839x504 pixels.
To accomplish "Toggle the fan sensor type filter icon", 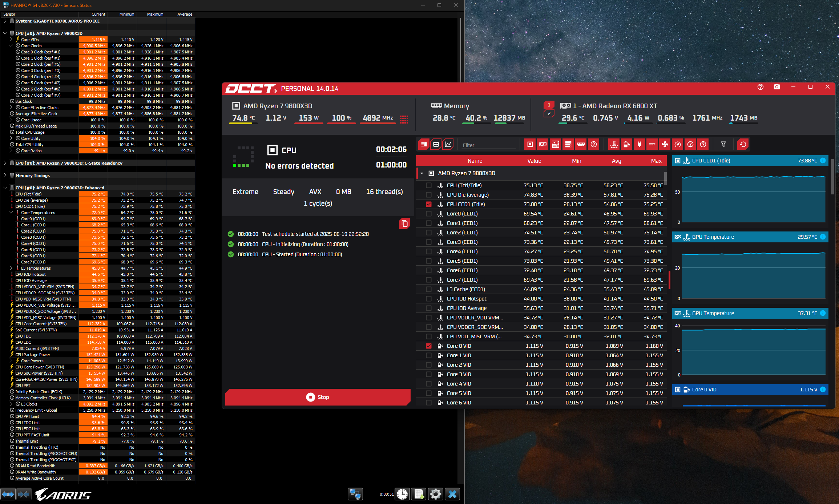I will (665, 144).
